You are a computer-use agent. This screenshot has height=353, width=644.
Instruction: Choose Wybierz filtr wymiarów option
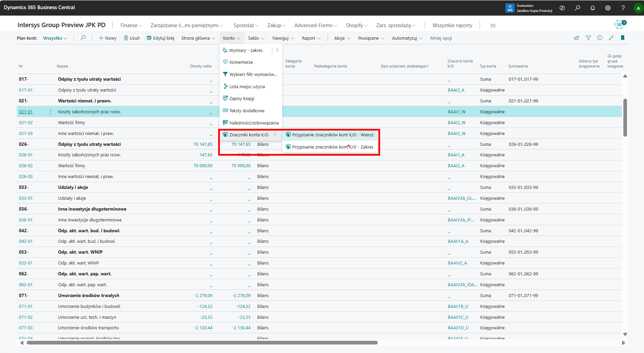251,74
